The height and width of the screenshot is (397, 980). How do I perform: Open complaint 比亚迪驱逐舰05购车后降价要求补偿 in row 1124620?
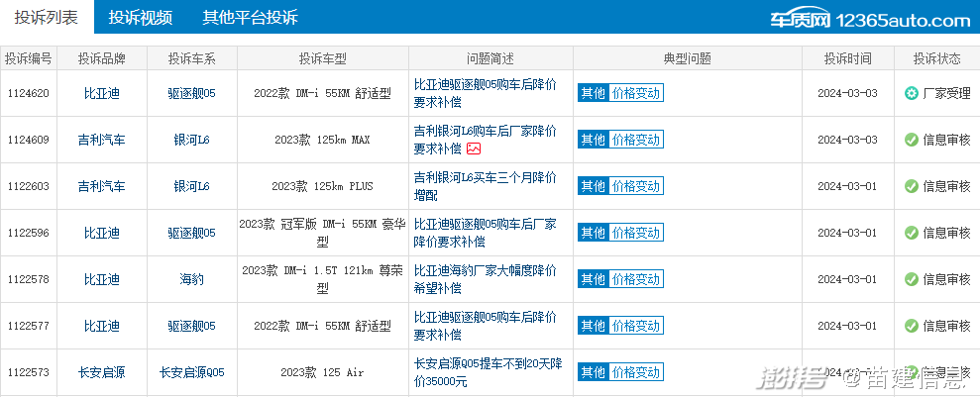[485, 93]
